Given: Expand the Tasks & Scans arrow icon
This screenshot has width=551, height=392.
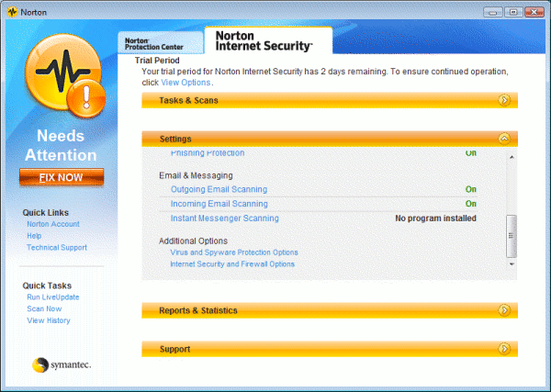Looking at the screenshot, I should point(504,100).
